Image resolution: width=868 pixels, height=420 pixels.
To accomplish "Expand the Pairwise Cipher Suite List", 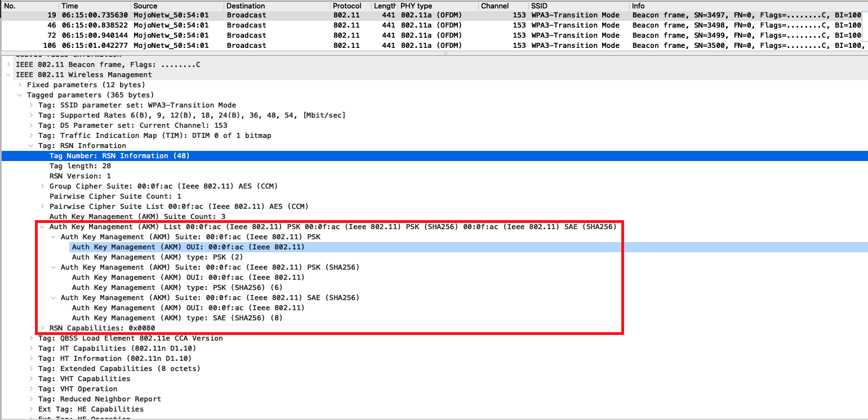I will [42, 206].
